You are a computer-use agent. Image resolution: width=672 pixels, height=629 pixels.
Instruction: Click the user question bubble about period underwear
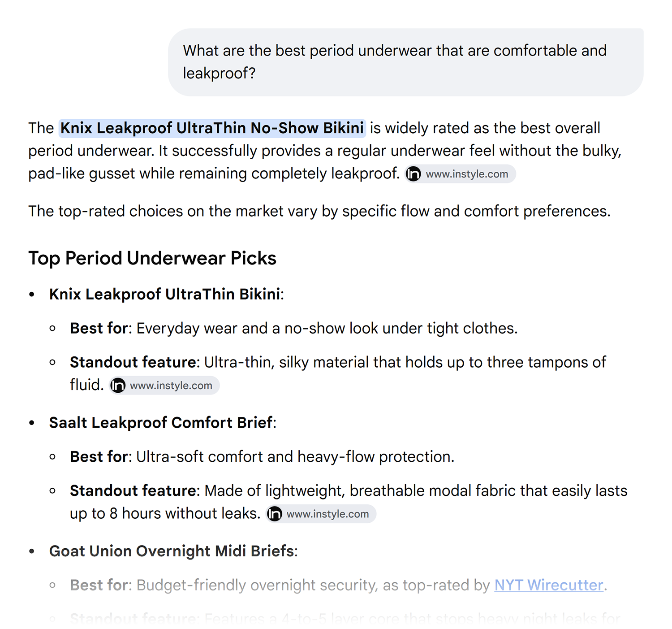405,62
